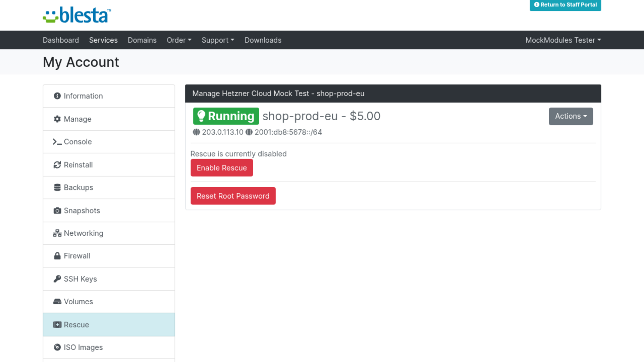The height and width of the screenshot is (362, 644).
Task: Open the Firewall sidebar tab
Action: pyautogui.click(x=109, y=256)
